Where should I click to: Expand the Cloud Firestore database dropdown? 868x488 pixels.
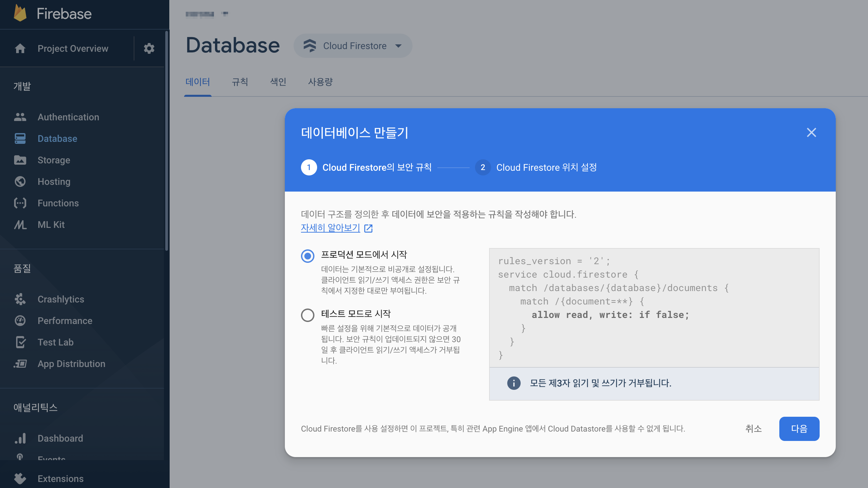click(398, 46)
